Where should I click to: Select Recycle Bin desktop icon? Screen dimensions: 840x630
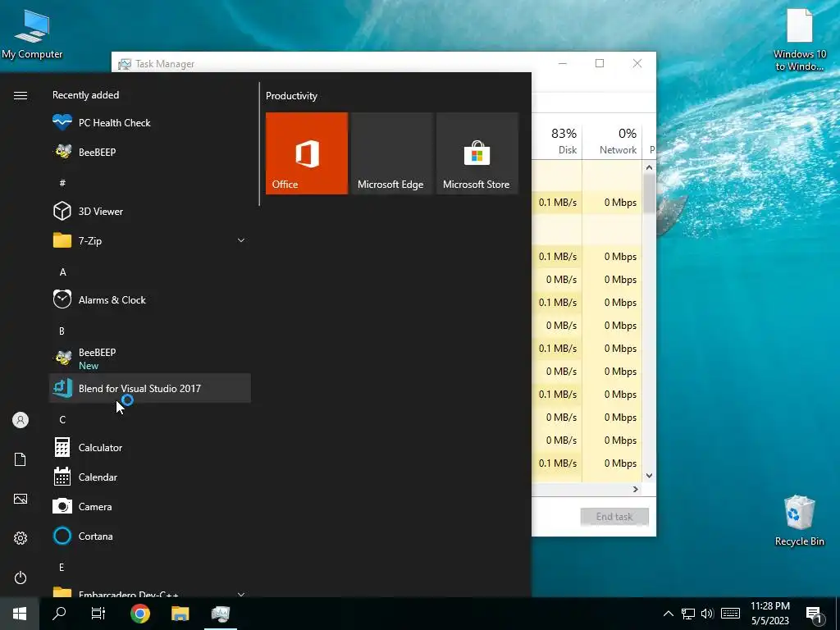(799, 521)
